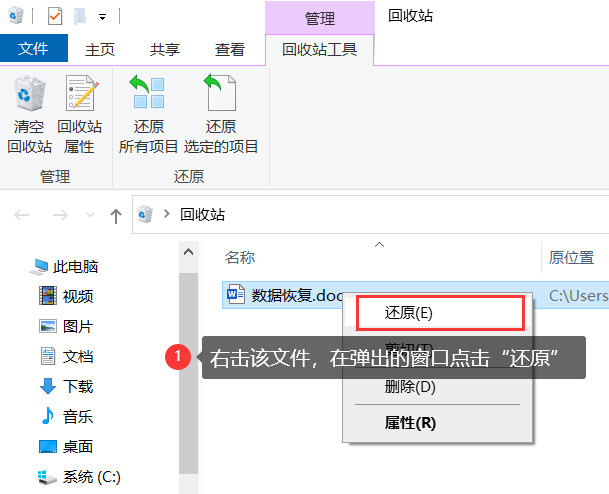Choose 还原(E) from the context menu
This screenshot has width=609, height=494.
[x=440, y=313]
